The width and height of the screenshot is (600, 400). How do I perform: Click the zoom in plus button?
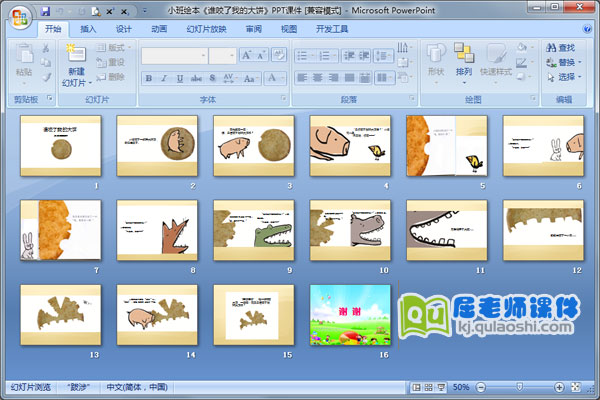coord(559,387)
